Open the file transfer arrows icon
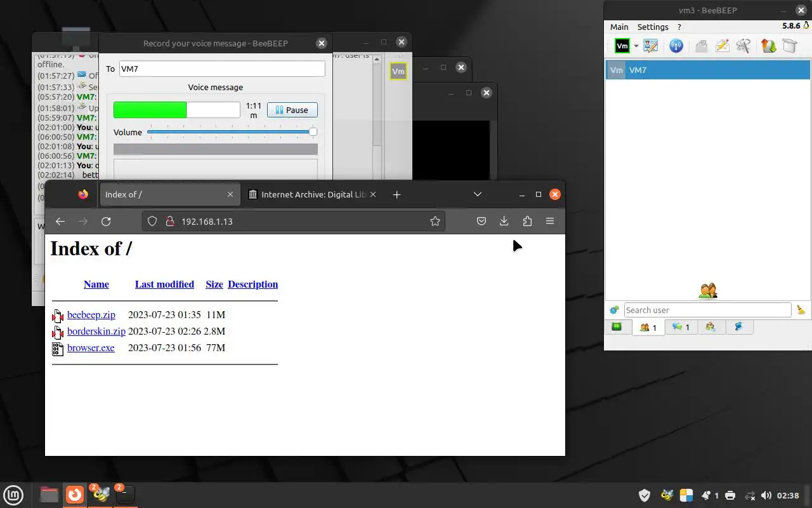 (x=768, y=46)
